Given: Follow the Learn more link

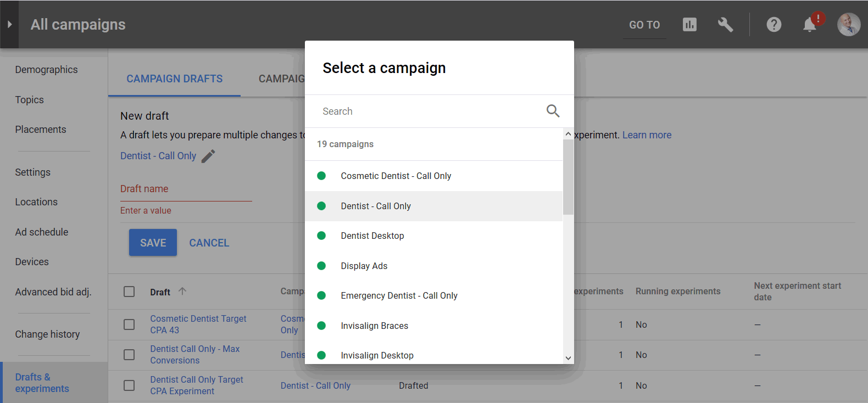Looking at the screenshot, I should [x=647, y=135].
